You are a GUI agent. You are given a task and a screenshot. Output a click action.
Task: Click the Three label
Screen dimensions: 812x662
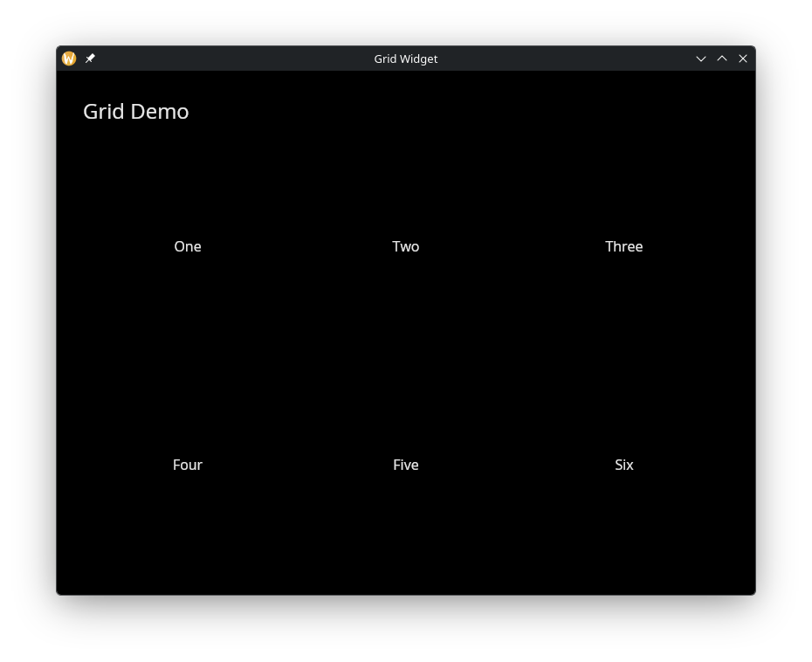(x=623, y=246)
